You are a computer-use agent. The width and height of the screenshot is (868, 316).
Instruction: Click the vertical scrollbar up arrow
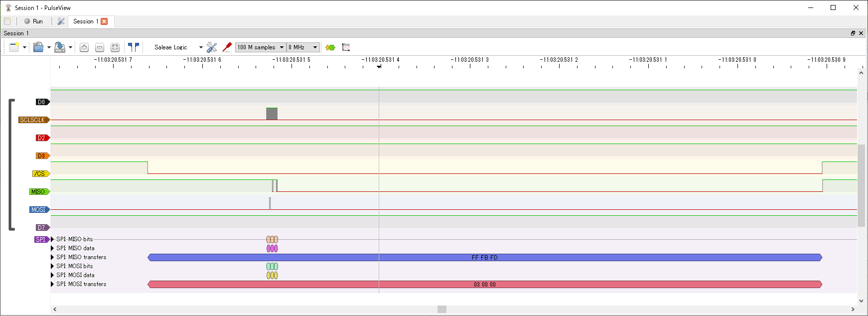click(x=861, y=73)
